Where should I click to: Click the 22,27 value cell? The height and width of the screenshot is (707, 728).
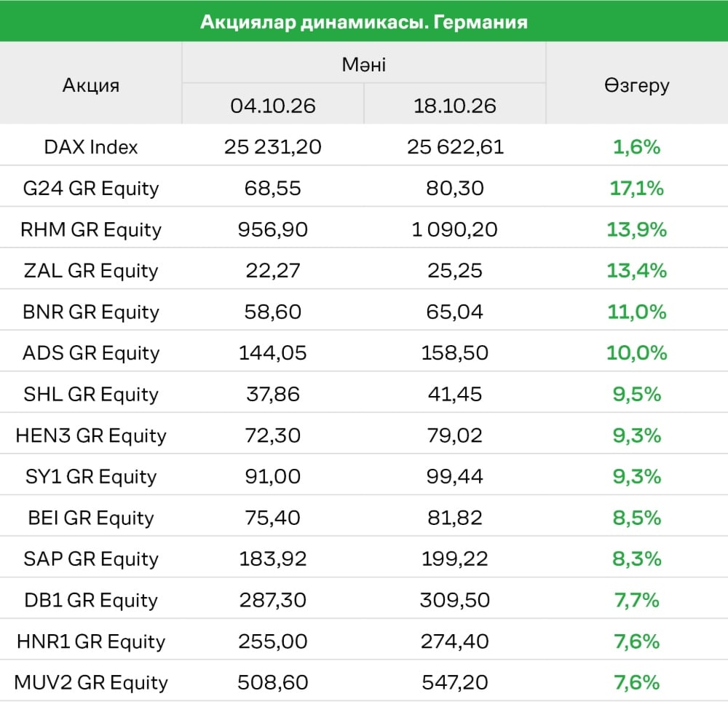273,271
